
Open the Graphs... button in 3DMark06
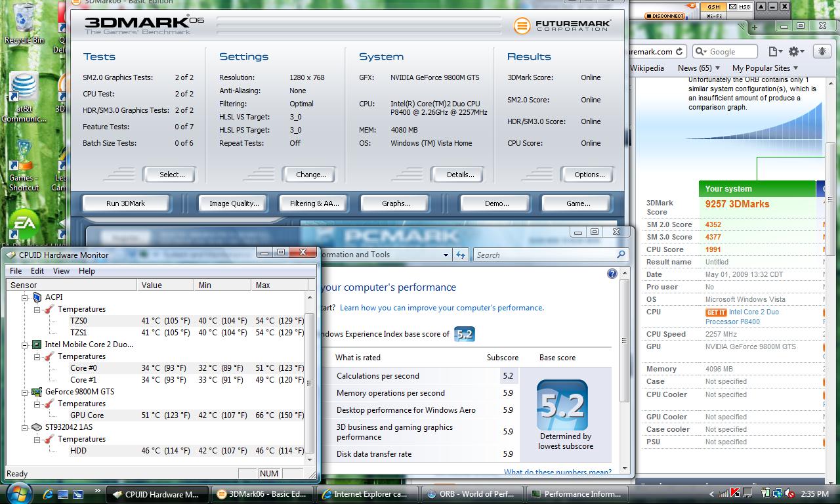pyautogui.click(x=396, y=203)
